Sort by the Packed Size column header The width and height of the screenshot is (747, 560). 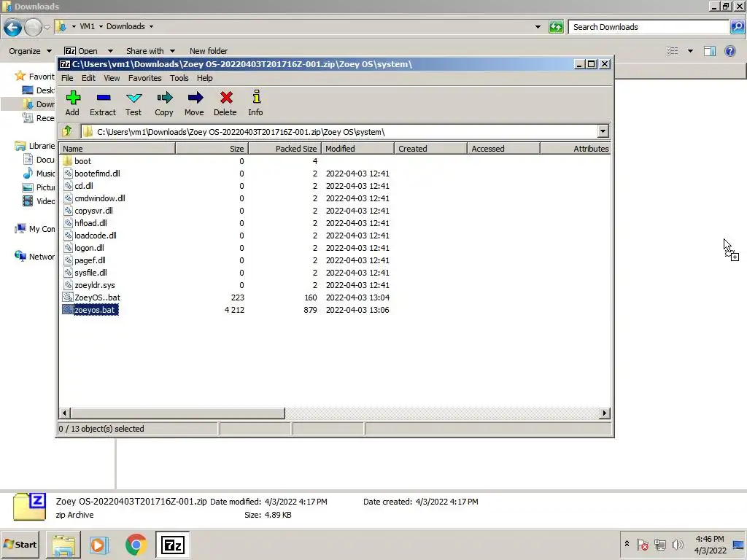pos(285,149)
